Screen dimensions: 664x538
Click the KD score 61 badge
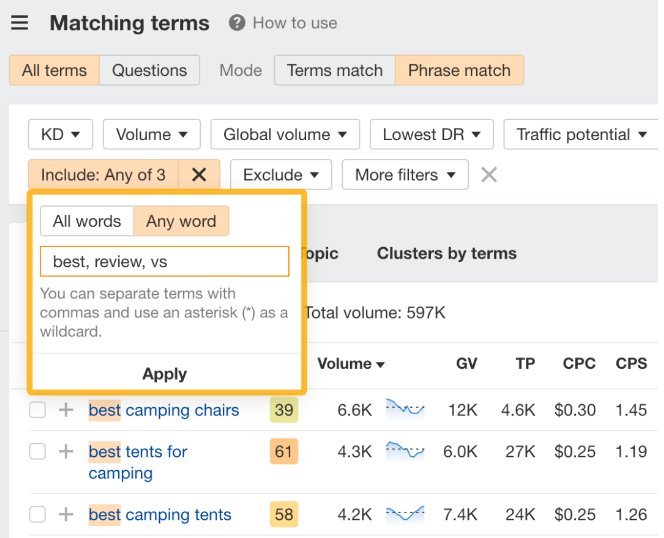pos(284,452)
